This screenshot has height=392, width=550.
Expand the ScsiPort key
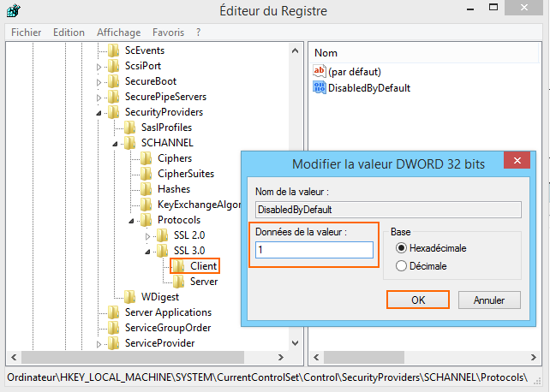[99, 67]
